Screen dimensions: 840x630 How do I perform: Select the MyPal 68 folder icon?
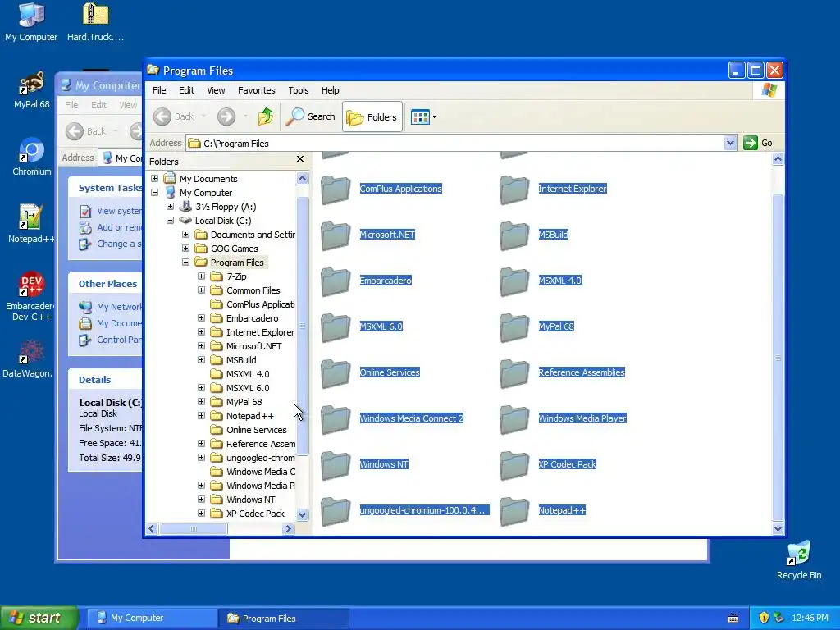[x=514, y=327]
